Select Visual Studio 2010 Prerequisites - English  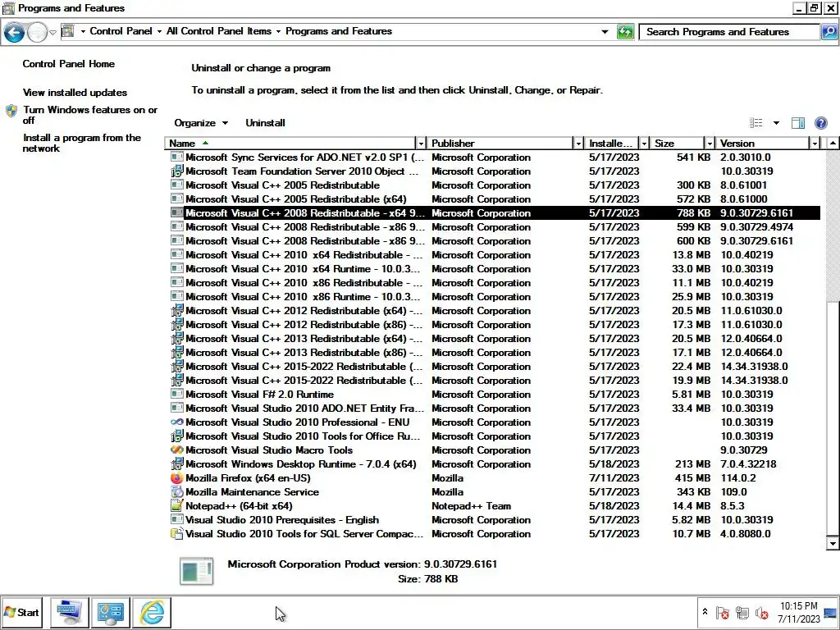(493, 519)
